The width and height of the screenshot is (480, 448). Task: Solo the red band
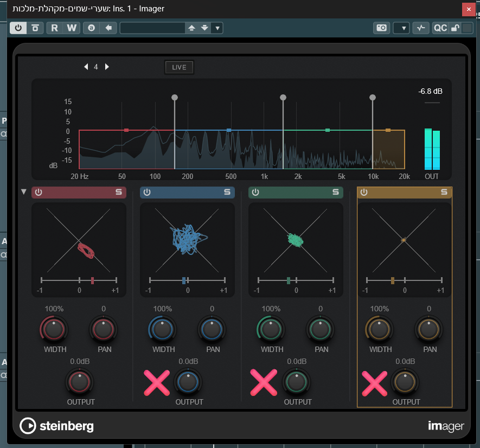[119, 192]
